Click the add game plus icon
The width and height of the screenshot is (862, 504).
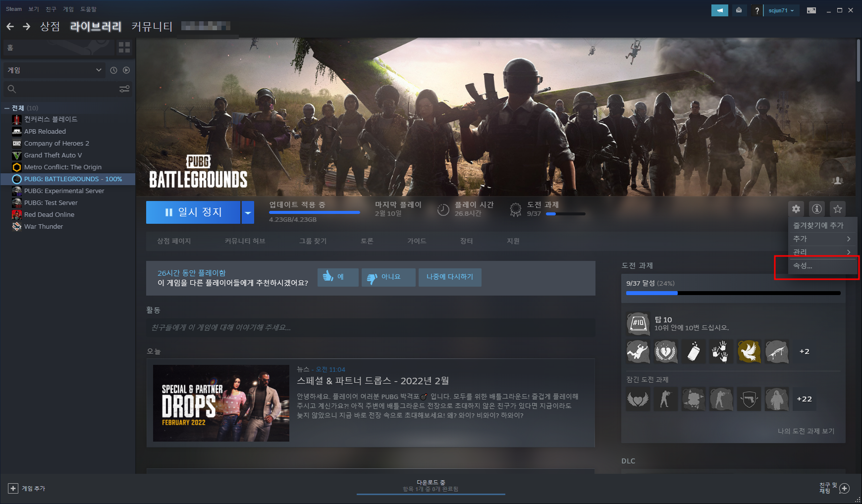pyautogui.click(x=13, y=488)
